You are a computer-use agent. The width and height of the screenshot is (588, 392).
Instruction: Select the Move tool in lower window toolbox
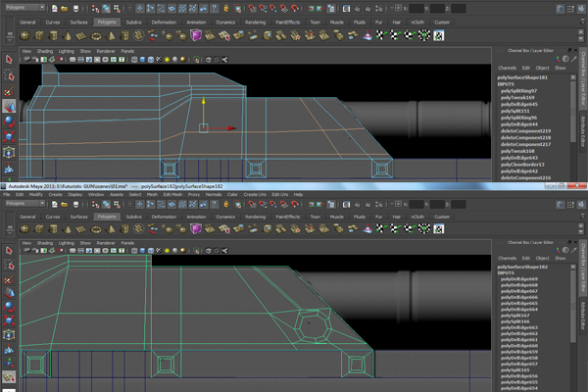pyautogui.click(x=9, y=293)
